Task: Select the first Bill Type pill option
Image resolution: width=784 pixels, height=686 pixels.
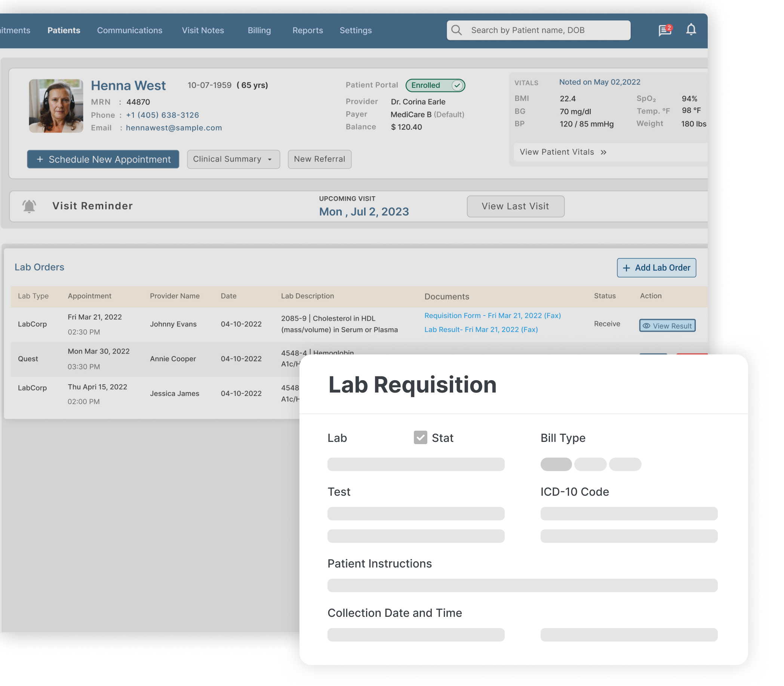Action: [556, 464]
